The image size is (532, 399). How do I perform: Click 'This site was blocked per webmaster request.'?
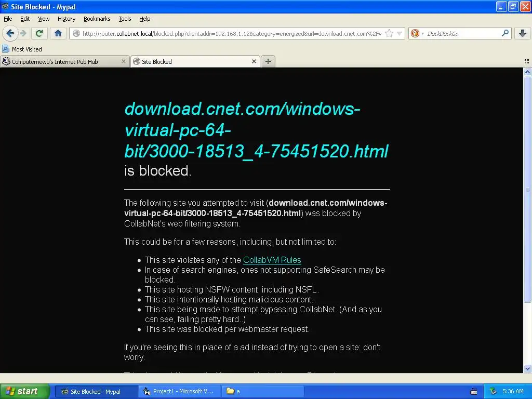point(227,329)
